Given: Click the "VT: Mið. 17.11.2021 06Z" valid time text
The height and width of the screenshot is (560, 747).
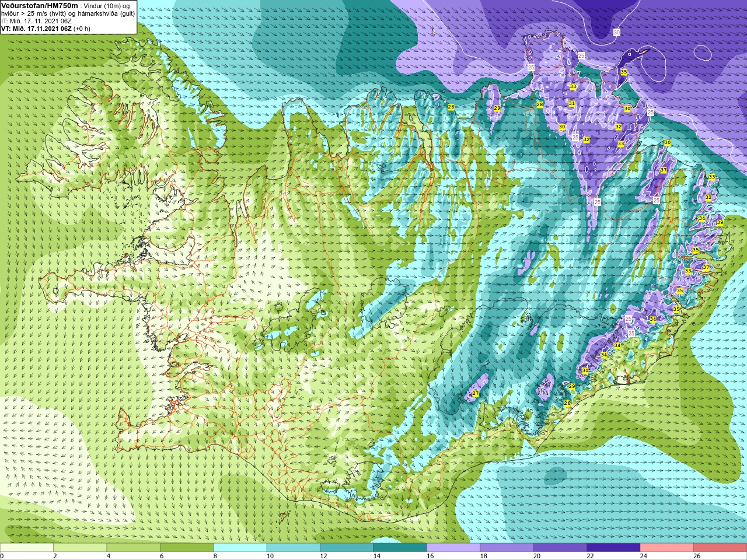Looking at the screenshot, I should coord(36,29).
